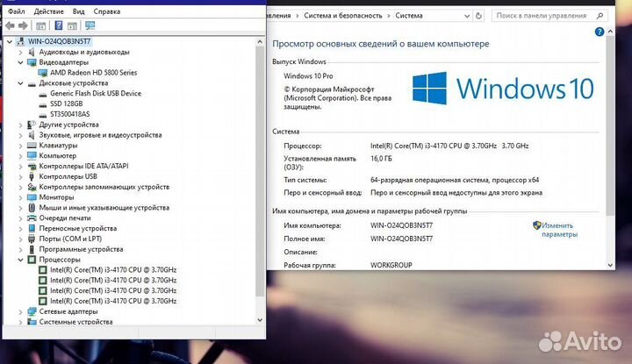Expand the Другие устройства node
The width and height of the screenshot is (632, 364).
(20, 125)
